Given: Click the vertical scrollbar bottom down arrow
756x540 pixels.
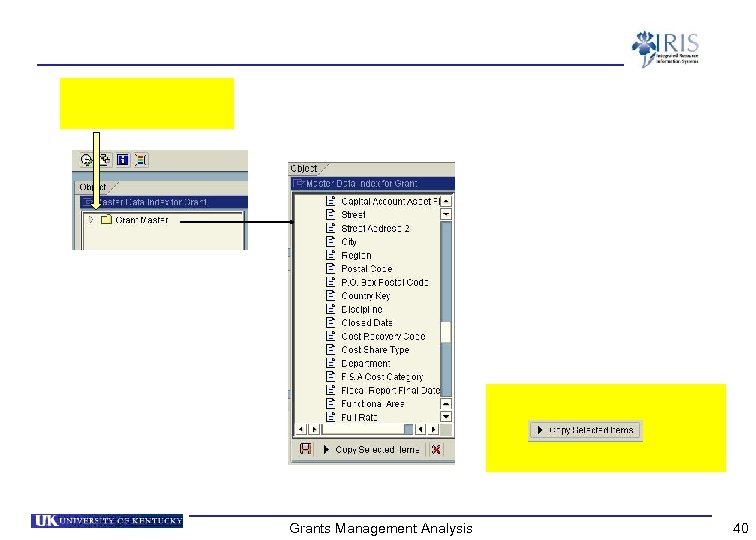Looking at the screenshot, I should 446,416.
